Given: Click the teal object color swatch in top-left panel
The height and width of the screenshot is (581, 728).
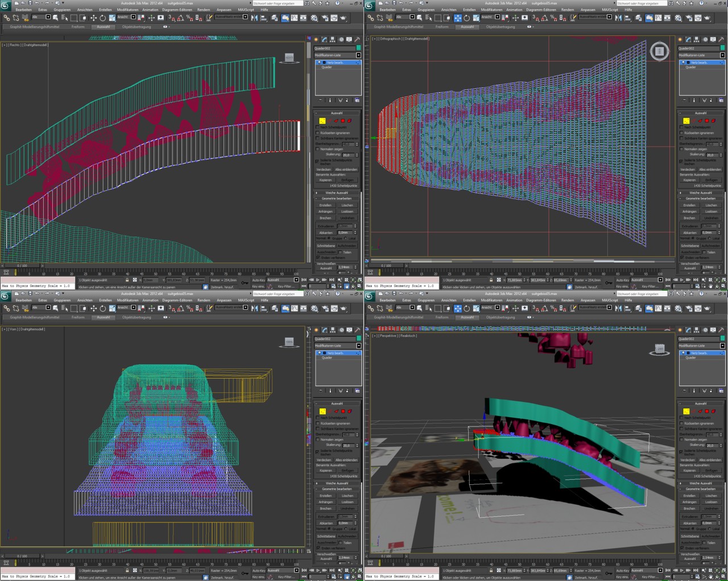Looking at the screenshot, I should coord(358,48).
